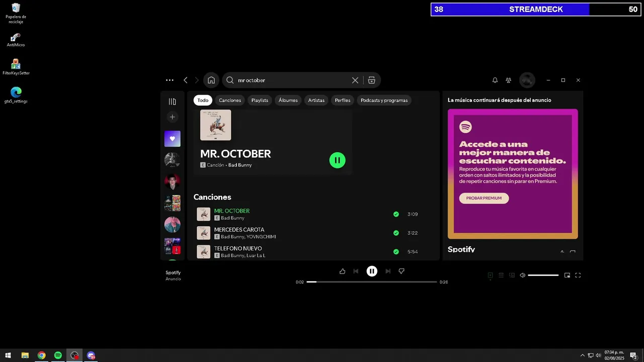This screenshot has height=362, width=644.
Task: Like the ad with thumbs up
Action: pos(343,271)
